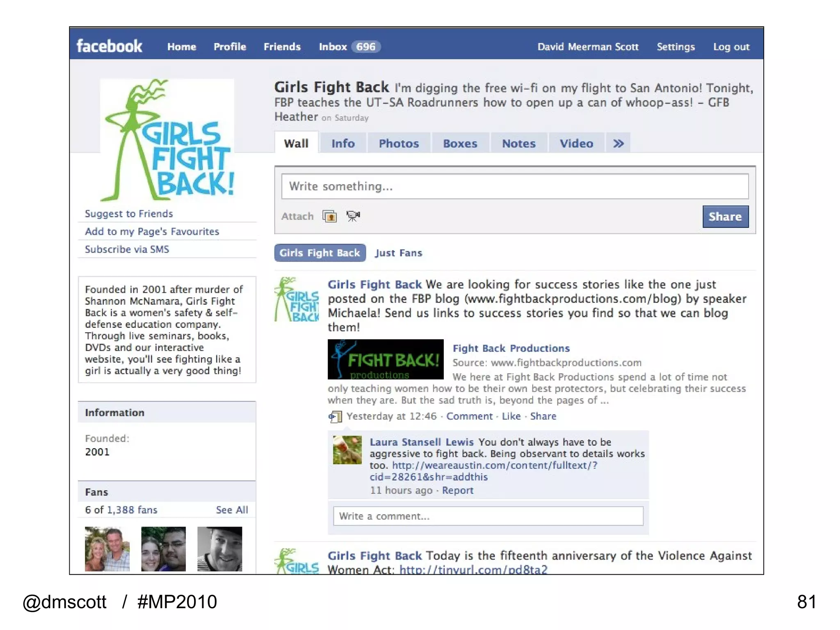This screenshot has width=840, height=630.
Task: Open the tinyurl.com/pd8ta2 link
Action: [x=473, y=569]
